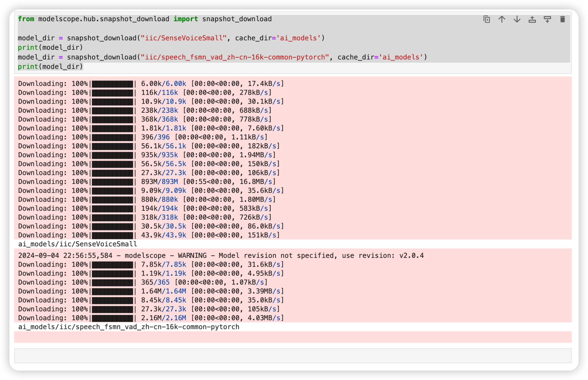Click the 6.00k/6.00k first download line
The width and height of the screenshot is (588, 380).
point(163,84)
